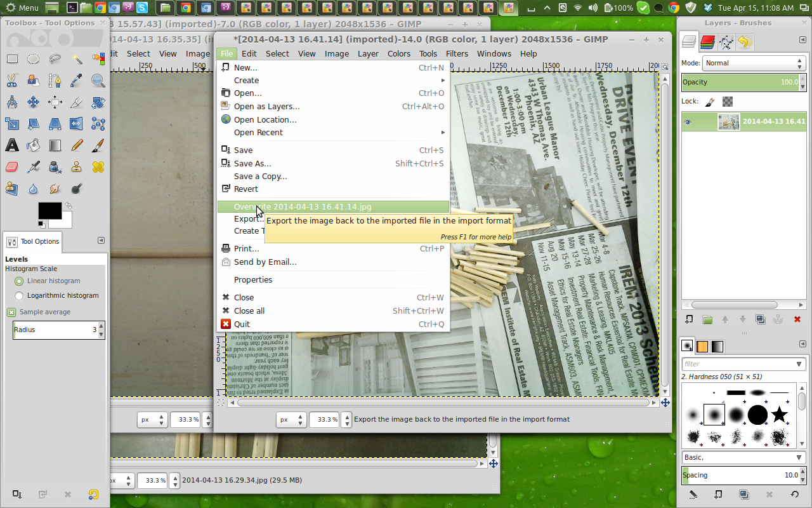Reset tool options to defaults button

93,494
